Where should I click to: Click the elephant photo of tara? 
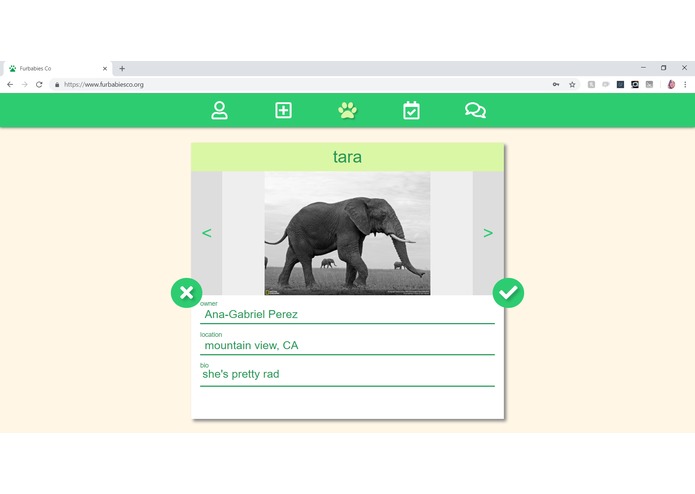tap(348, 233)
